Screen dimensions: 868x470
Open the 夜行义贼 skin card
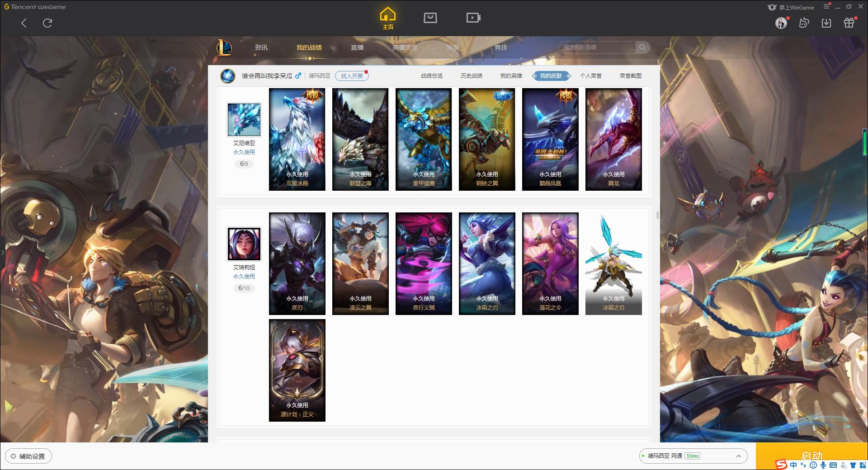[424, 263]
